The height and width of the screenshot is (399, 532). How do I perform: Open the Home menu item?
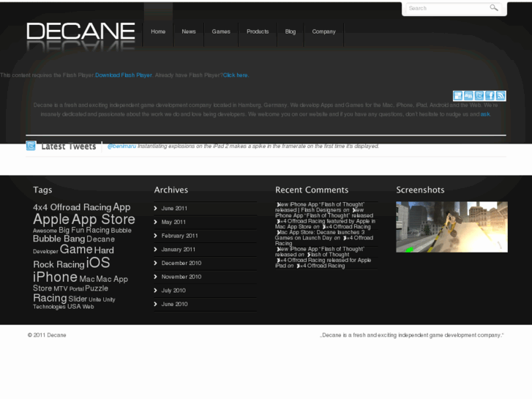point(158,31)
